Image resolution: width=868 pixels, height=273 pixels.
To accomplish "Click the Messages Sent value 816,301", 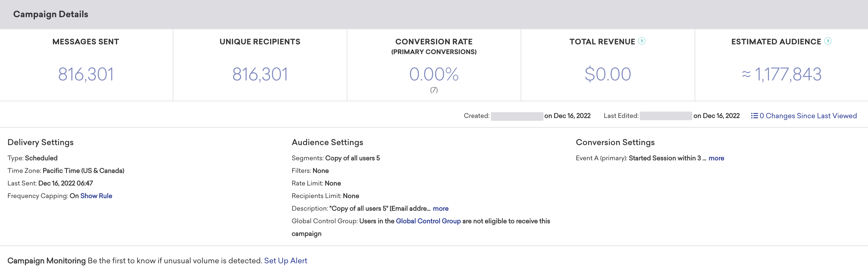I will click(86, 74).
